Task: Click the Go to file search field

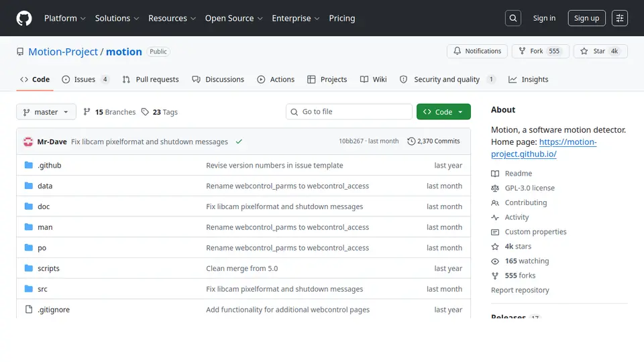Action: 349,112
